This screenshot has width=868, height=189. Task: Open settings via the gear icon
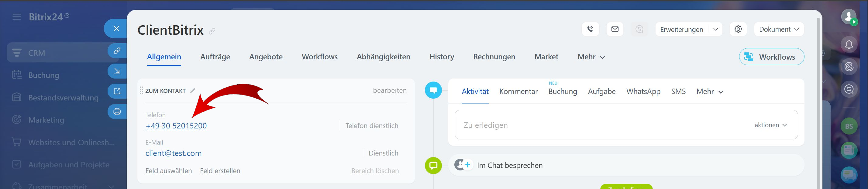[x=738, y=29]
